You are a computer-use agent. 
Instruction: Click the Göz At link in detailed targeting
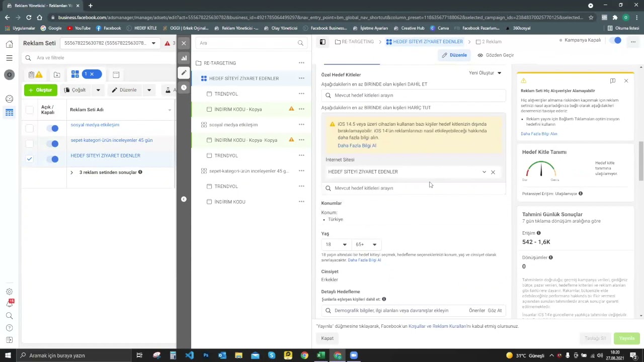click(495, 311)
